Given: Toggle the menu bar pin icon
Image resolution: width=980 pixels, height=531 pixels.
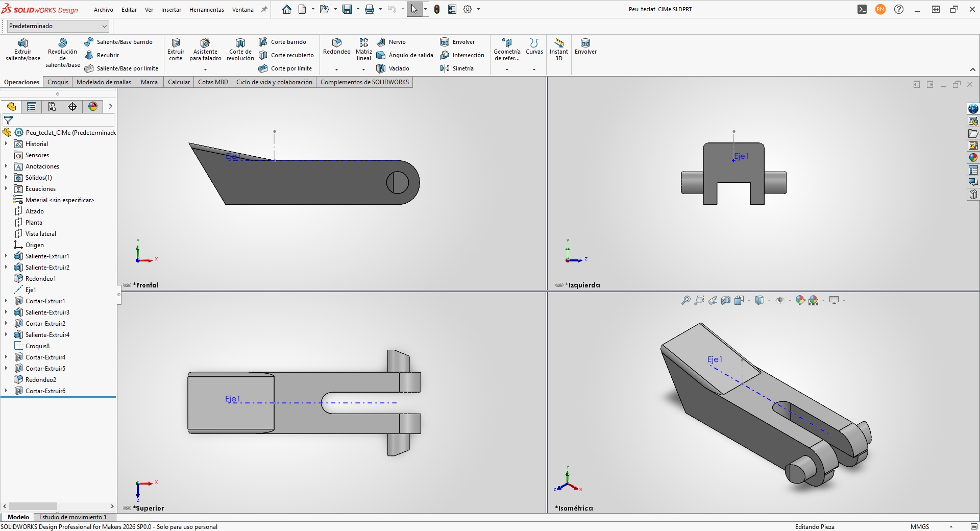Looking at the screenshot, I should [x=264, y=9].
